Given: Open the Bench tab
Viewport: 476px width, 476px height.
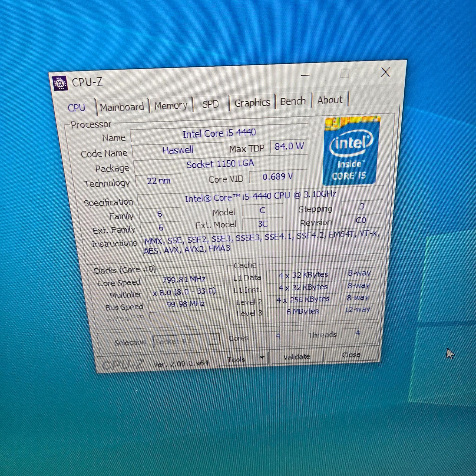Looking at the screenshot, I should [x=293, y=101].
